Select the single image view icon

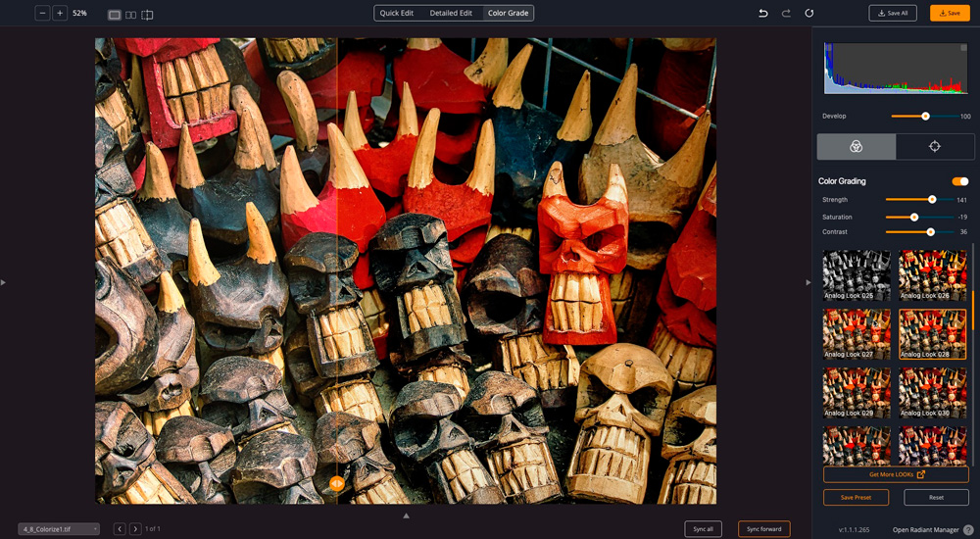click(114, 15)
